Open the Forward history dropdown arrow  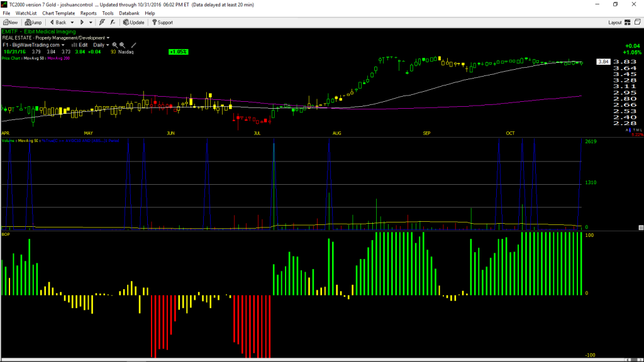tap(91, 23)
